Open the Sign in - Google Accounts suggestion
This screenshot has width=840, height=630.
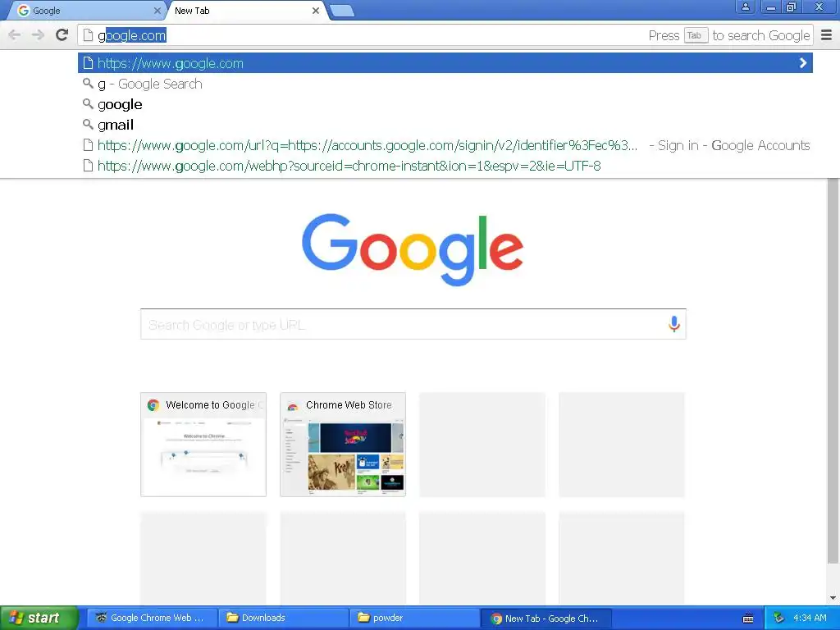click(x=445, y=145)
